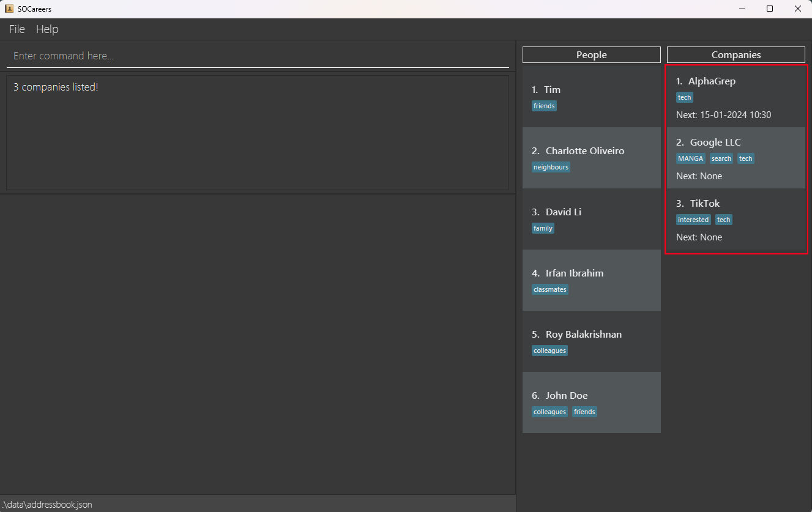Choose David Li contact card

tap(591, 219)
